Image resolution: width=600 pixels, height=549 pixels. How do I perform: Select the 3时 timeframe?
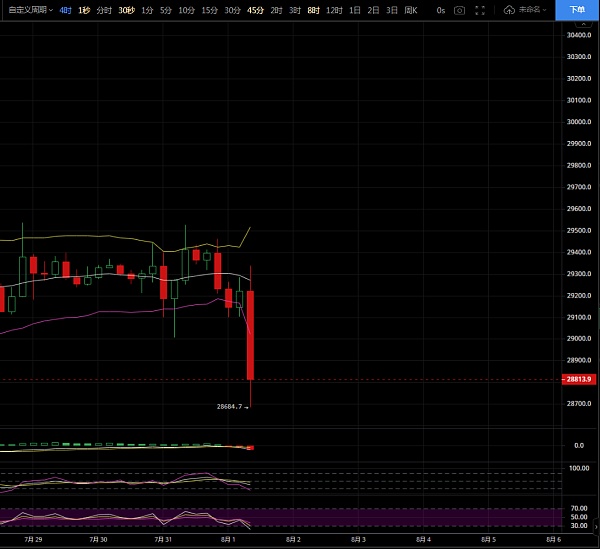tap(295, 10)
